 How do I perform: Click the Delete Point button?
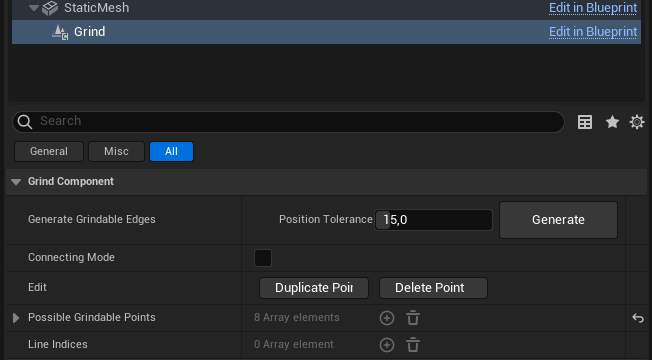pos(433,288)
